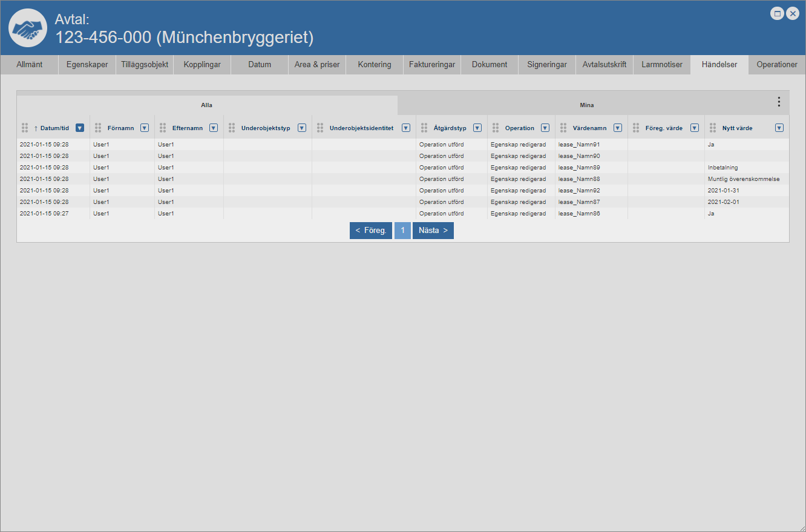Open the Efternamn column filter dropdown

tap(214, 128)
